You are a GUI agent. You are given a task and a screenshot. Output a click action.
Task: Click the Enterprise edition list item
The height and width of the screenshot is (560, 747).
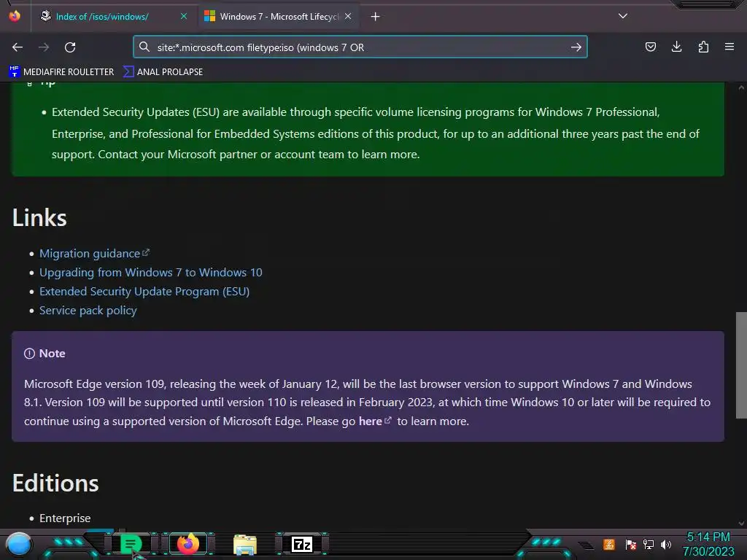65,518
